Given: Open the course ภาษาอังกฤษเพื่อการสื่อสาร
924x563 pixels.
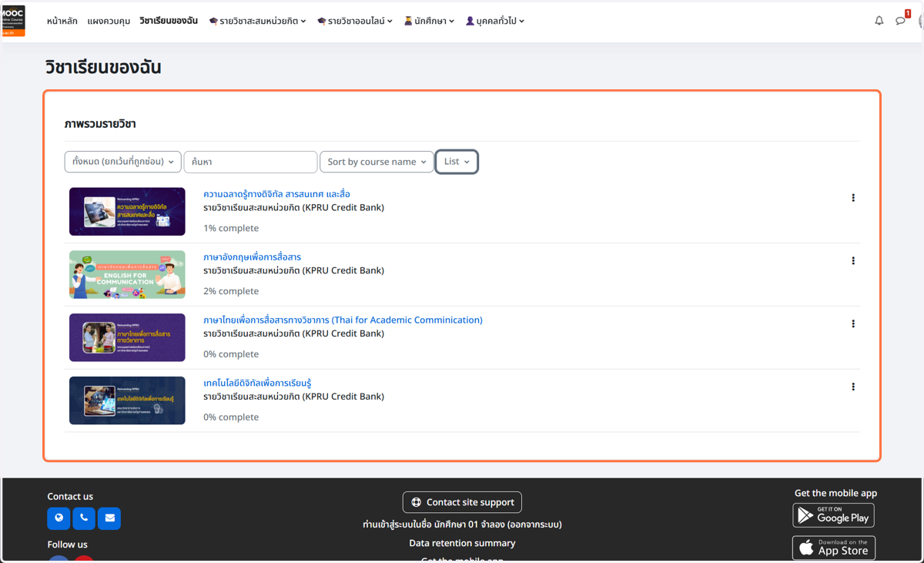Looking at the screenshot, I should click(252, 257).
